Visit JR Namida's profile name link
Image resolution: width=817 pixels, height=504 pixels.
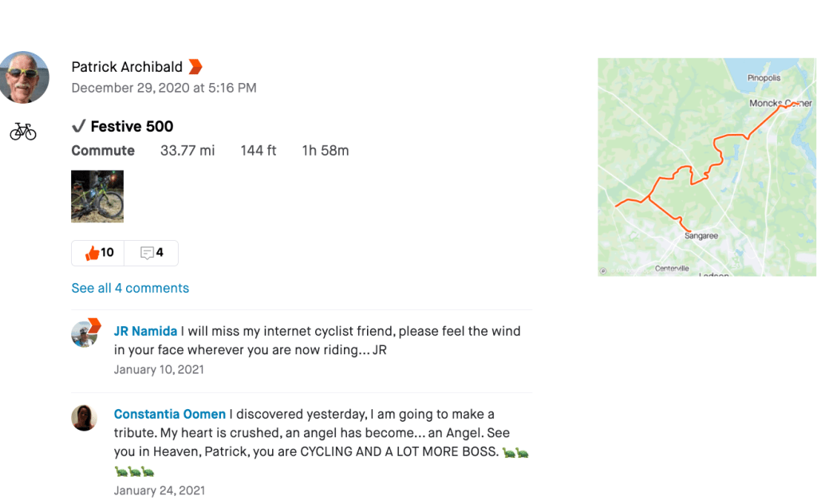(145, 331)
